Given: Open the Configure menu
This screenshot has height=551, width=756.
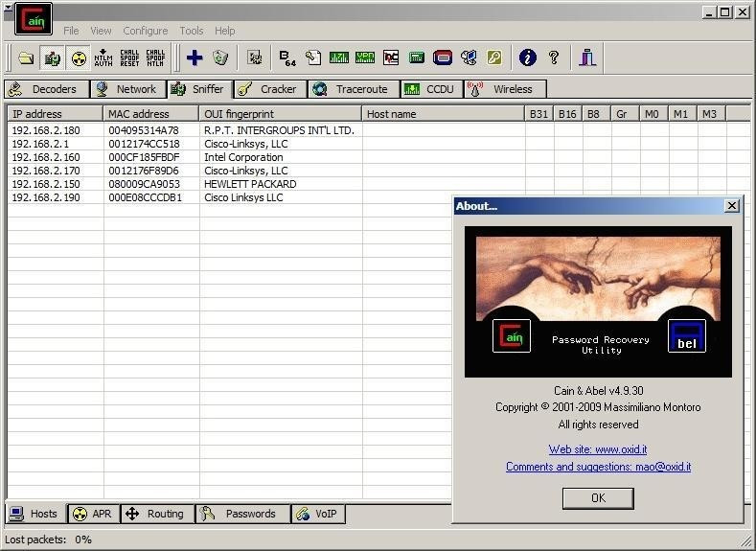Looking at the screenshot, I should click(145, 31).
